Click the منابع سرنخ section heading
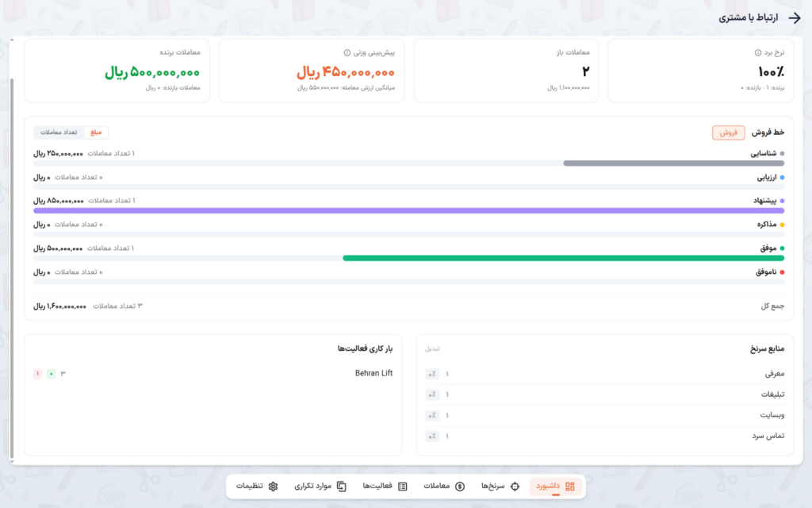 (767, 349)
